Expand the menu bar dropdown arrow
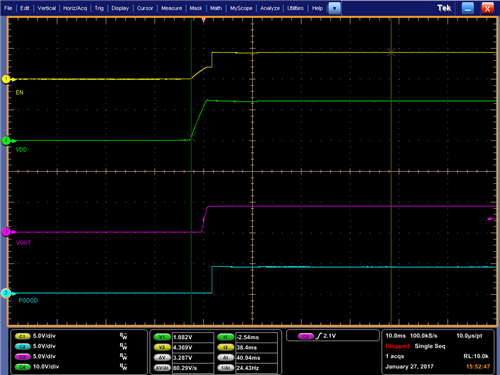This screenshot has height=375, width=500. click(334, 8)
